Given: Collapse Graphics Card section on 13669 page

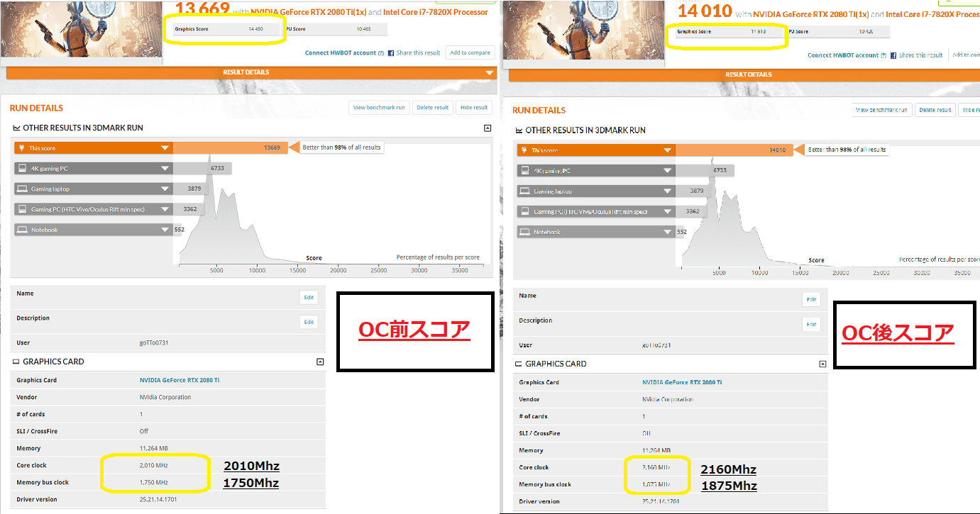Looking at the screenshot, I should [x=320, y=362].
